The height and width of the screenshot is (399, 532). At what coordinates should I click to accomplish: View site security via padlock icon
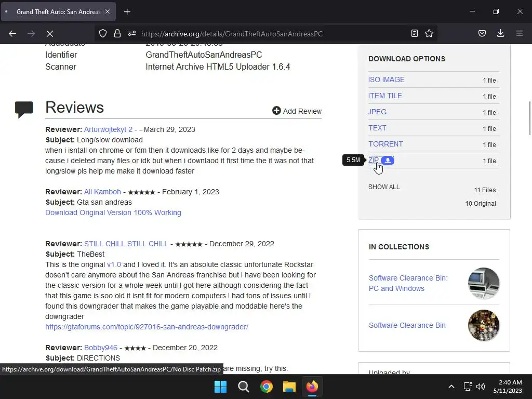click(x=117, y=33)
